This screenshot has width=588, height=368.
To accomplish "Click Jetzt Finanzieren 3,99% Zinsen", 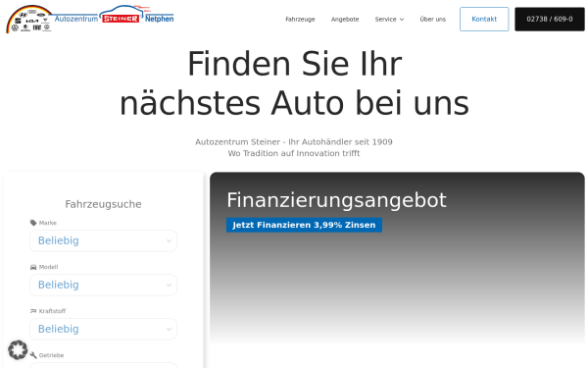I will [304, 225].
